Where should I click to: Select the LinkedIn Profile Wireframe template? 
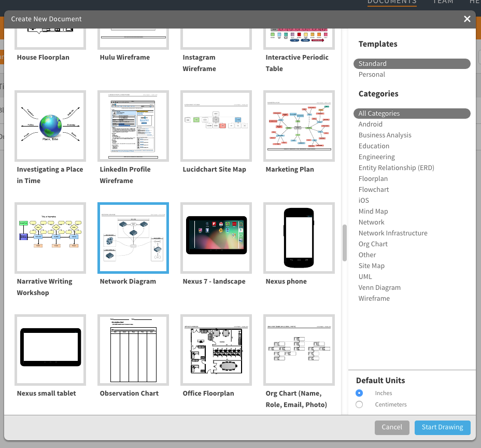click(x=133, y=126)
